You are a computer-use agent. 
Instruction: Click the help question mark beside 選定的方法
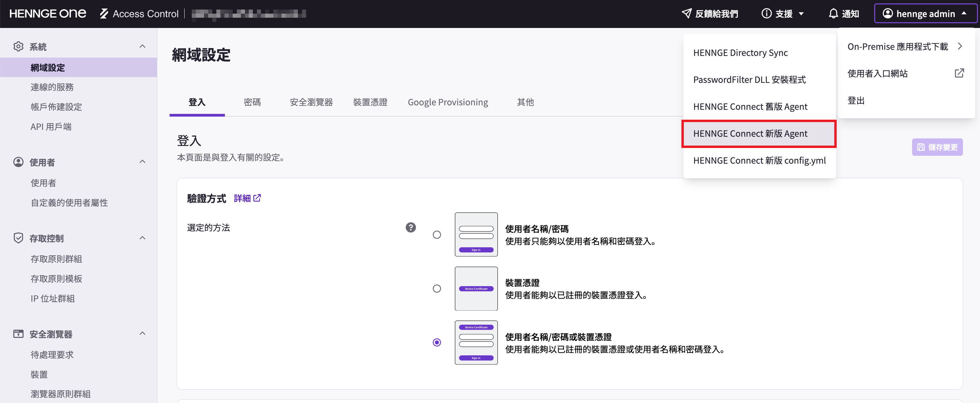(410, 227)
